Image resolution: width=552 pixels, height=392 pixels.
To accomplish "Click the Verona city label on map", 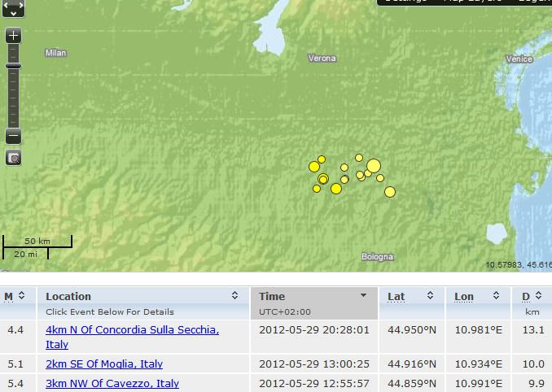I will (x=322, y=58).
